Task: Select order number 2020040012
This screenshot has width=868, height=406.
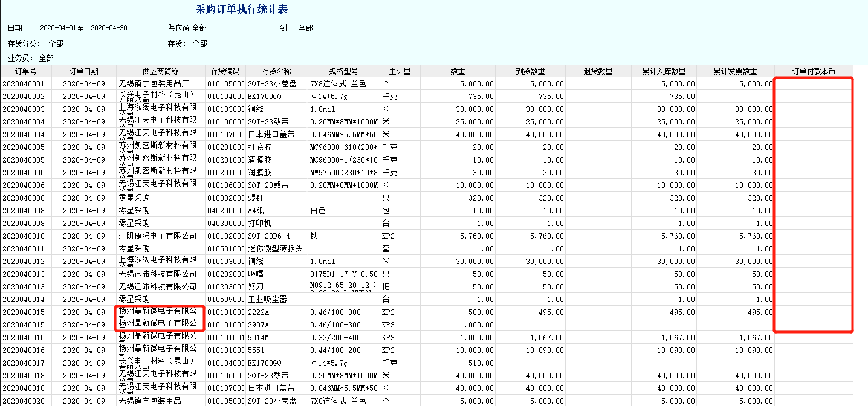Action: click(24, 262)
